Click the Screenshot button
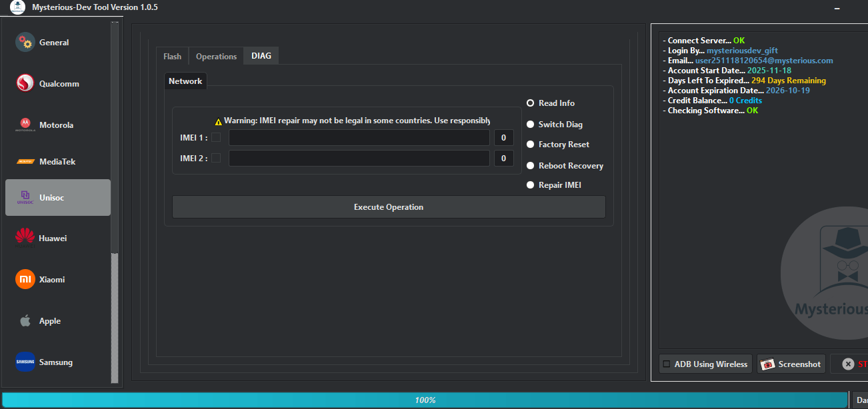This screenshot has height=409, width=868. coord(791,364)
